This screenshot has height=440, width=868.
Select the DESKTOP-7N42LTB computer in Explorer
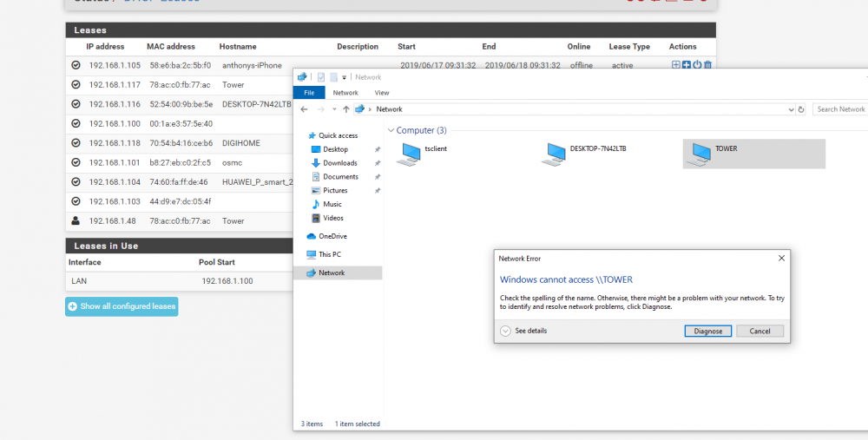[x=584, y=154]
